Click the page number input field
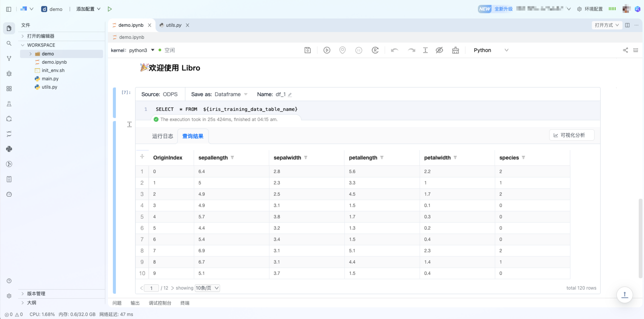 point(151,288)
